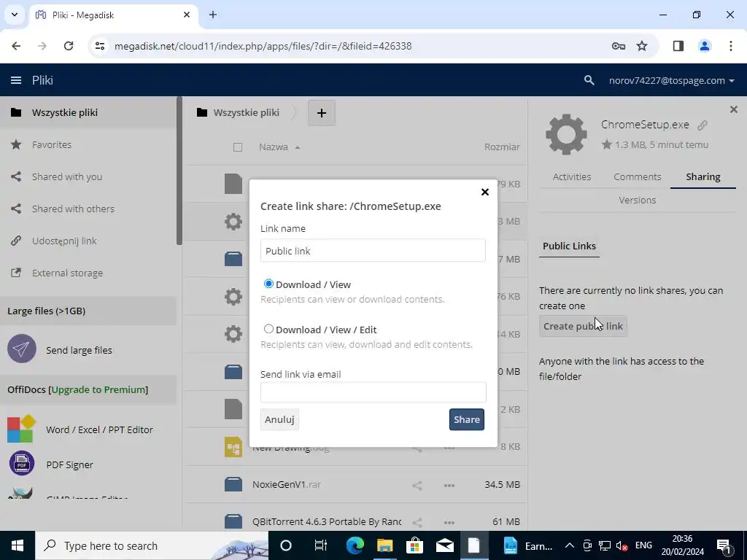The width and height of the screenshot is (747, 560).
Task: Click the taskbar search box
Action: (x=152, y=545)
